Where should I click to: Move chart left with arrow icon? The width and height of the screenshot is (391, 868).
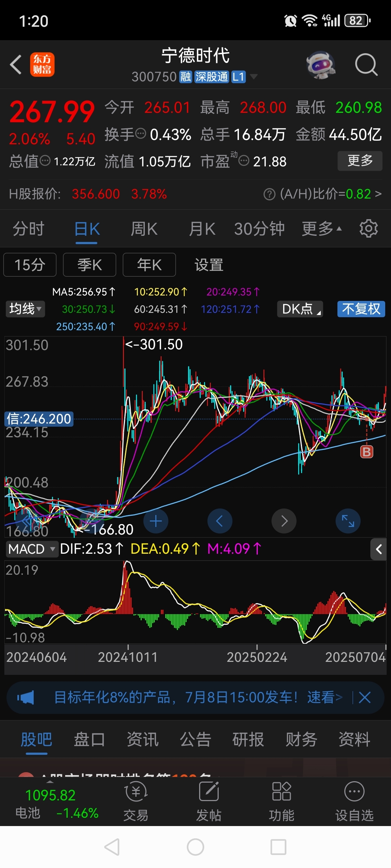pos(220,521)
